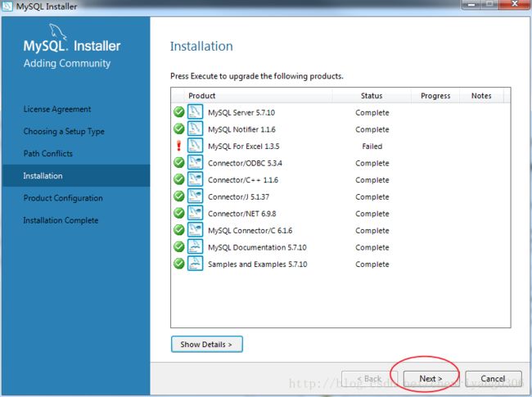
Task: Click the green check icon for Connector/C++ 1.1.6
Action: tap(178, 179)
